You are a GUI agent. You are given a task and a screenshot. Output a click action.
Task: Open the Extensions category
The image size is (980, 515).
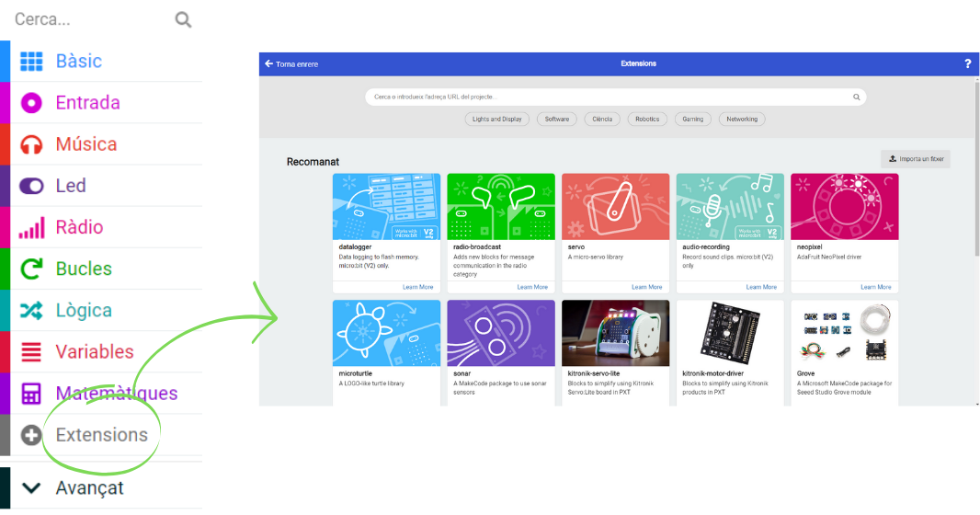101,435
